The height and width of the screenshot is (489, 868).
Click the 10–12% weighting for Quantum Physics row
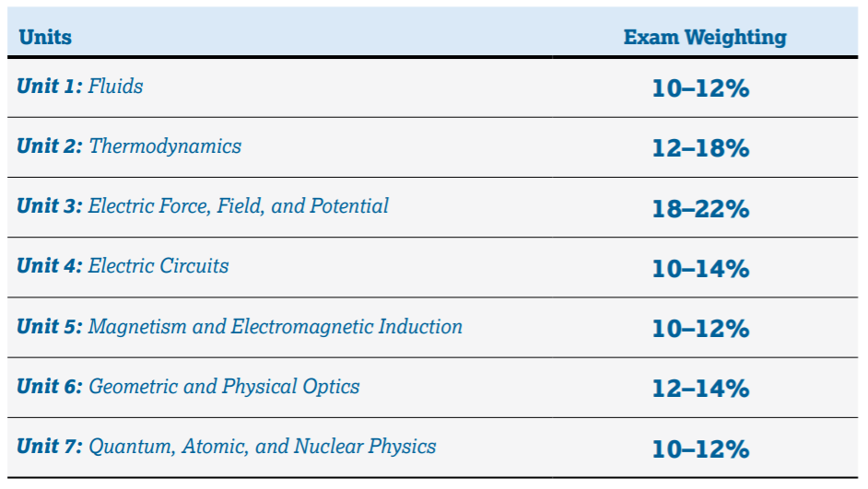tap(700, 448)
